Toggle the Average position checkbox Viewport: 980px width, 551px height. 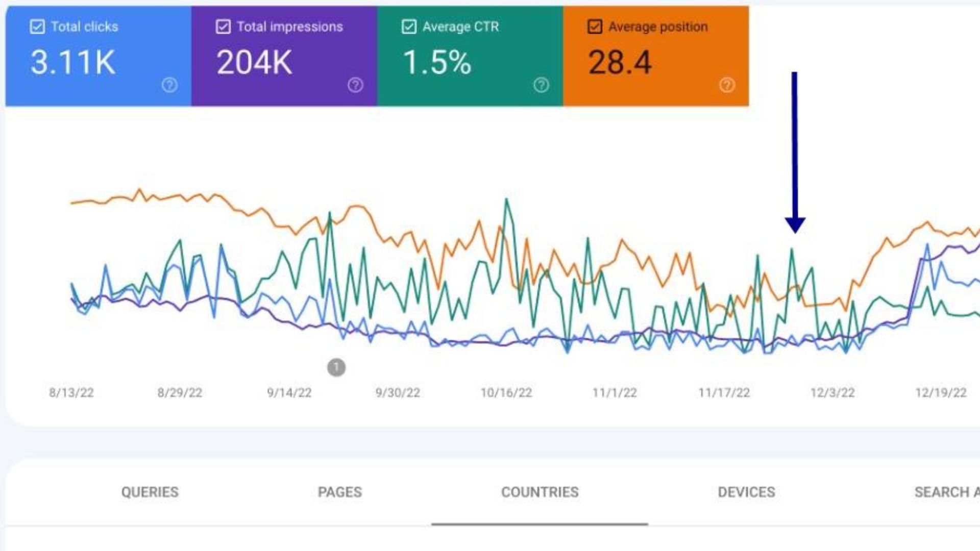(x=595, y=27)
